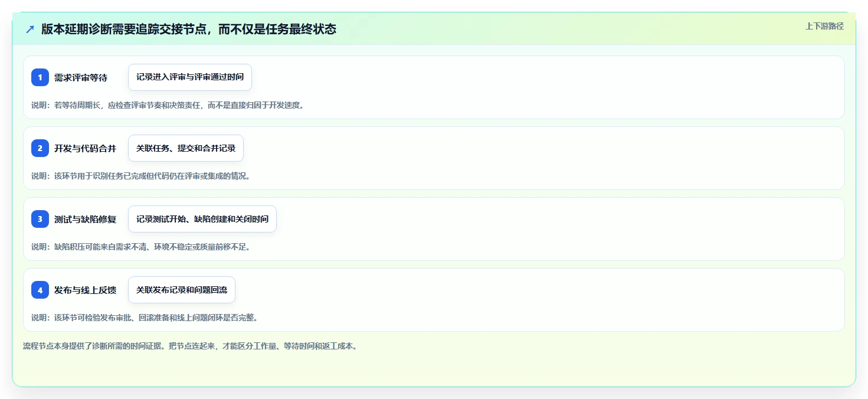Screen dimensions: 868x399
Task: Click the 测试与缺陷修复 step title
Action: point(85,219)
